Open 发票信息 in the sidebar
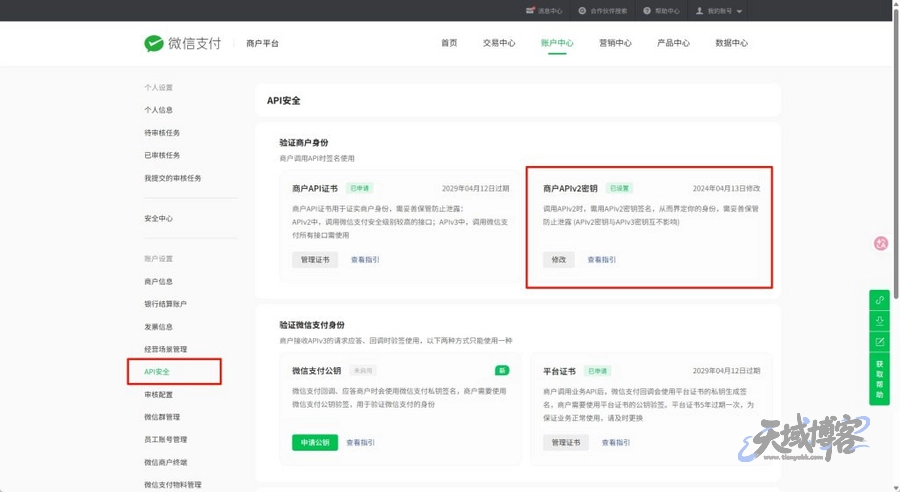900x492 pixels. 158,327
